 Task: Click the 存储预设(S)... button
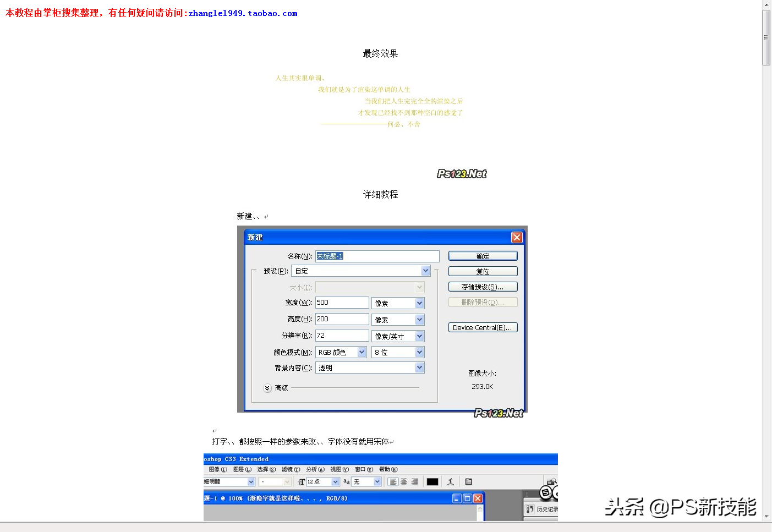[x=483, y=287]
